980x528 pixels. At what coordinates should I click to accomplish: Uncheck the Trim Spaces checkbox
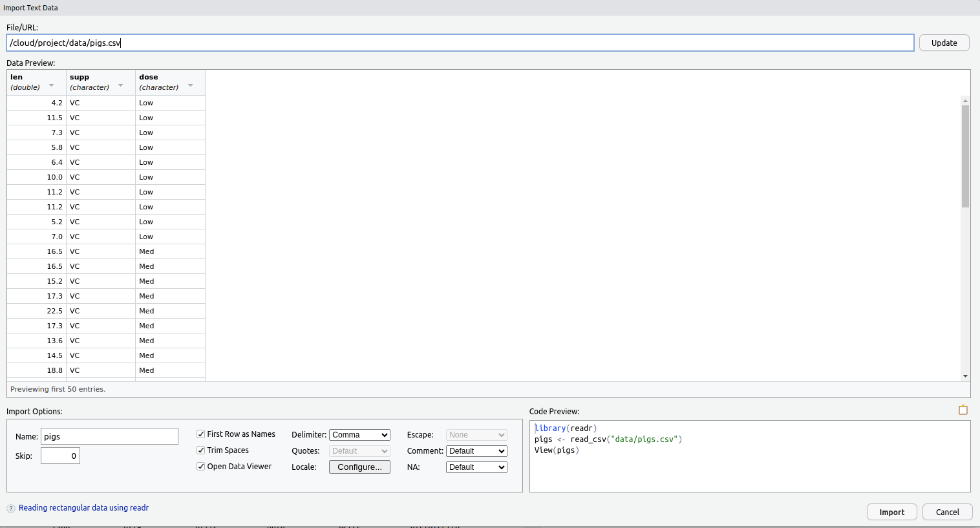(201, 450)
